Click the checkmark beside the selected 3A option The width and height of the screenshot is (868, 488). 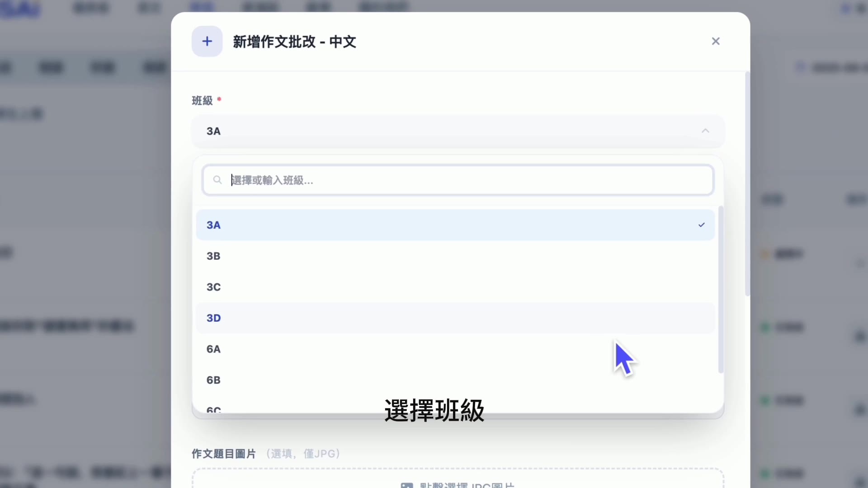tap(701, 225)
